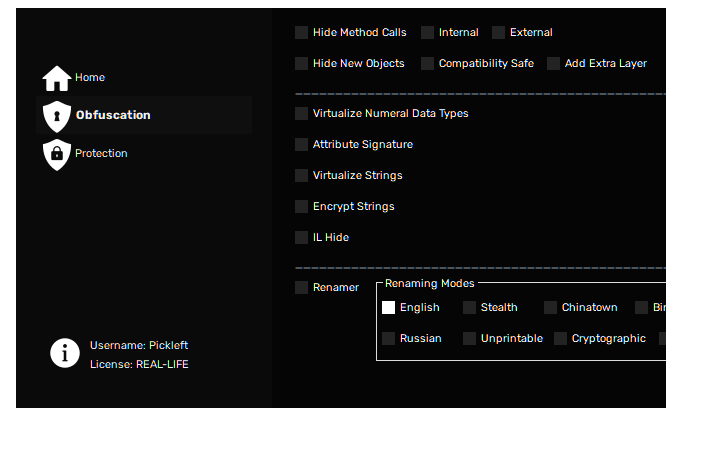
Task: Enable Hide New Objects option
Action: coord(302,64)
